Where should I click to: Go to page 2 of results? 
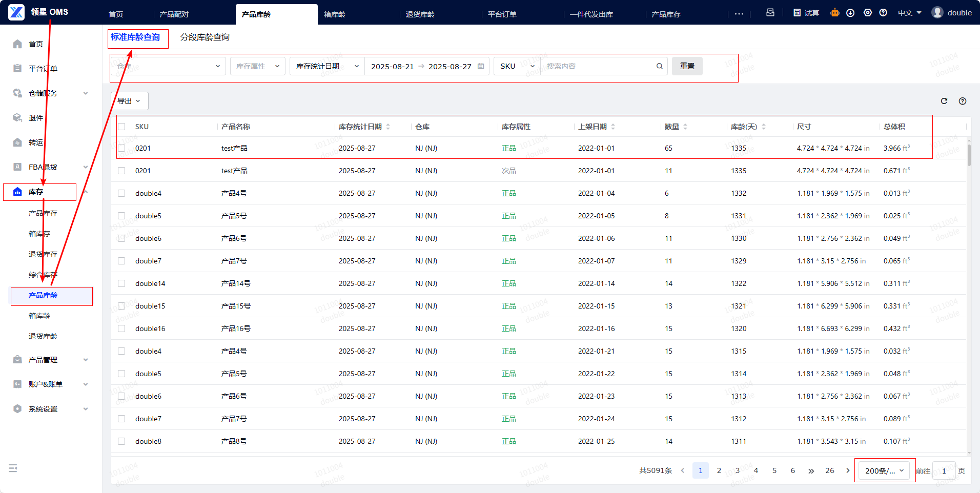pos(719,470)
